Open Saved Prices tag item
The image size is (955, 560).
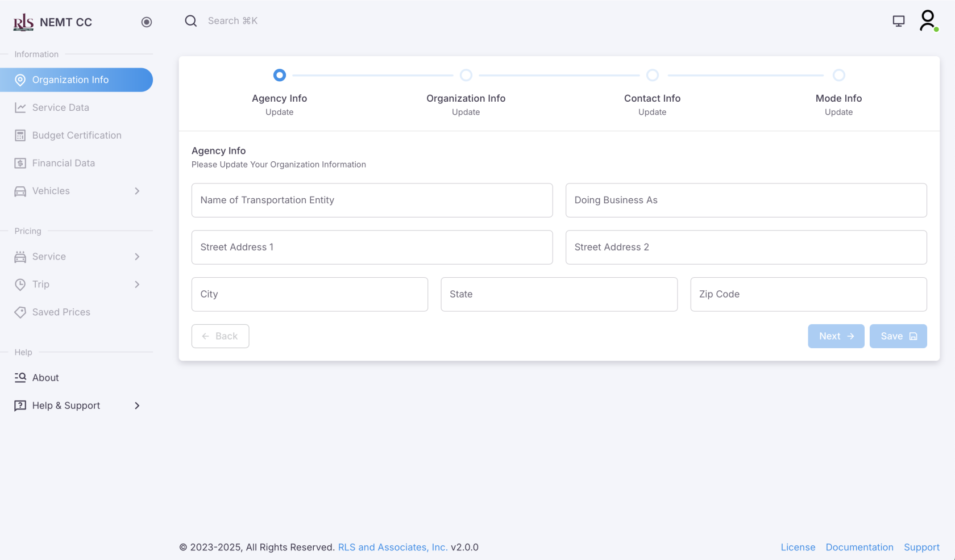(x=61, y=312)
